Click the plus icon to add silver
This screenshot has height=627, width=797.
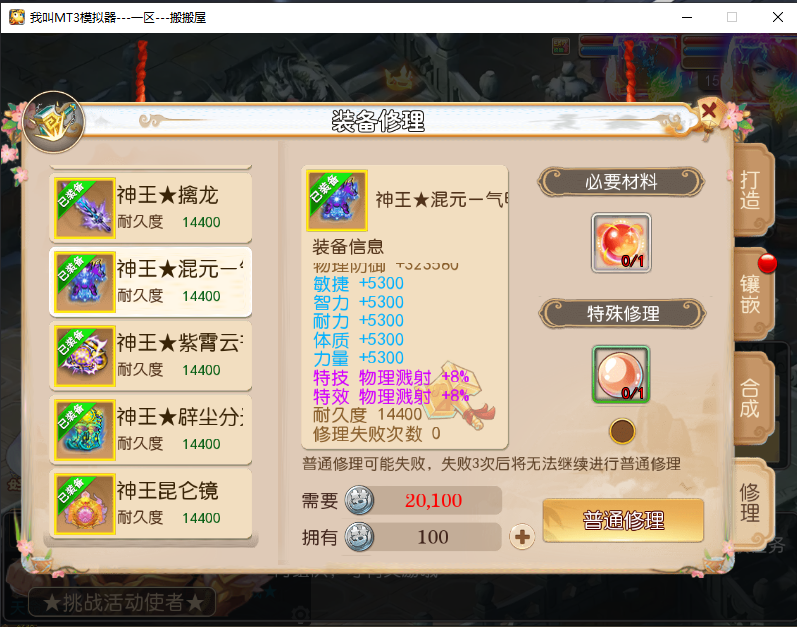click(522, 537)
